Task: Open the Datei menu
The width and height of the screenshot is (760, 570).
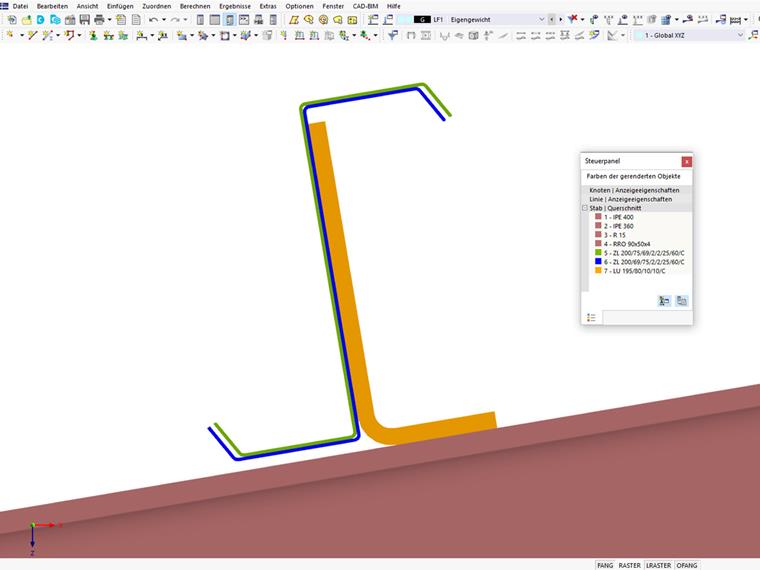Action: click(x=20, y=6)
